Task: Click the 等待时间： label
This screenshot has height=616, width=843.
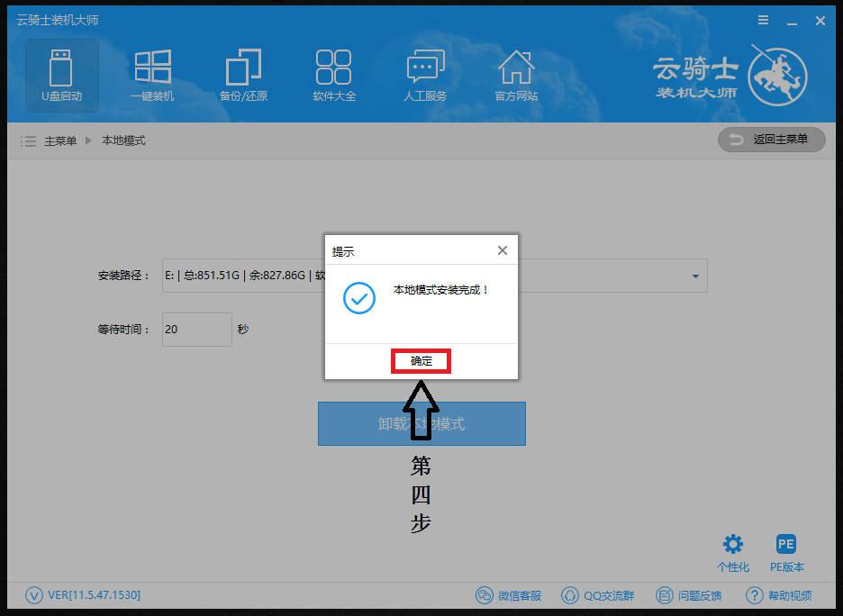Action: (123, 330)
